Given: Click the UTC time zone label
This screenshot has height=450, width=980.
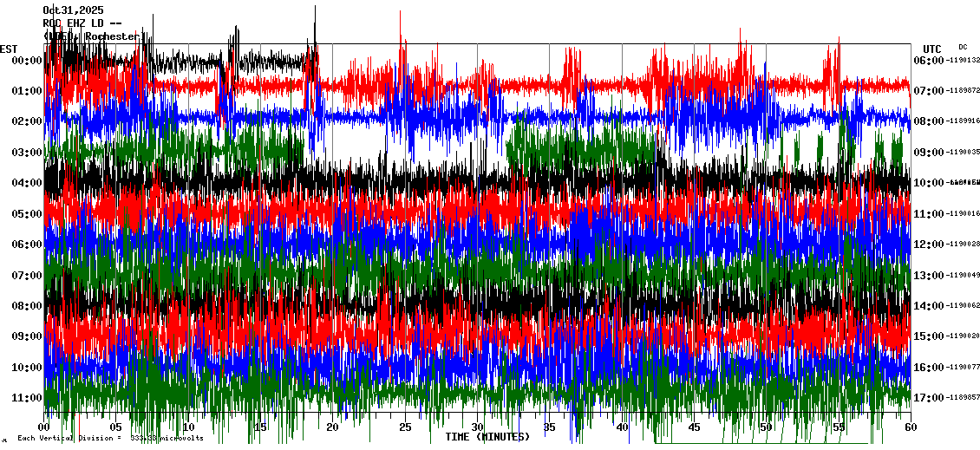Looking at the screenshot, I should [x=932, y=49].
